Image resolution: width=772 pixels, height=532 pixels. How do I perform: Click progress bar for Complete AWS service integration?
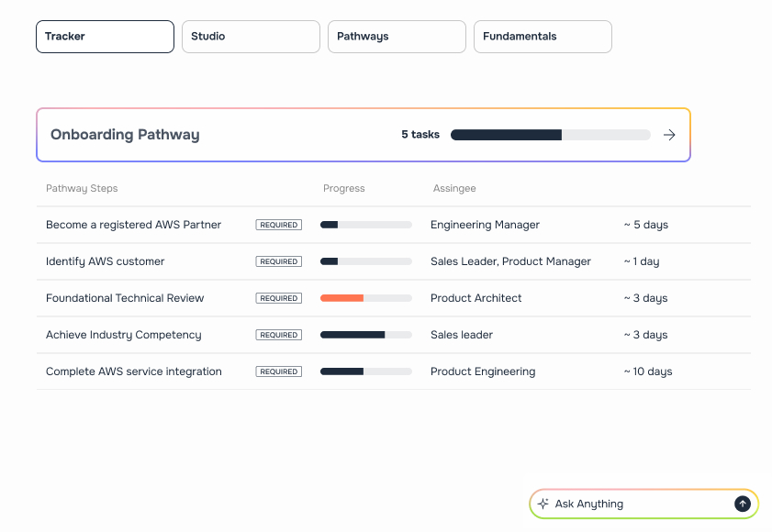coord(366,371)
